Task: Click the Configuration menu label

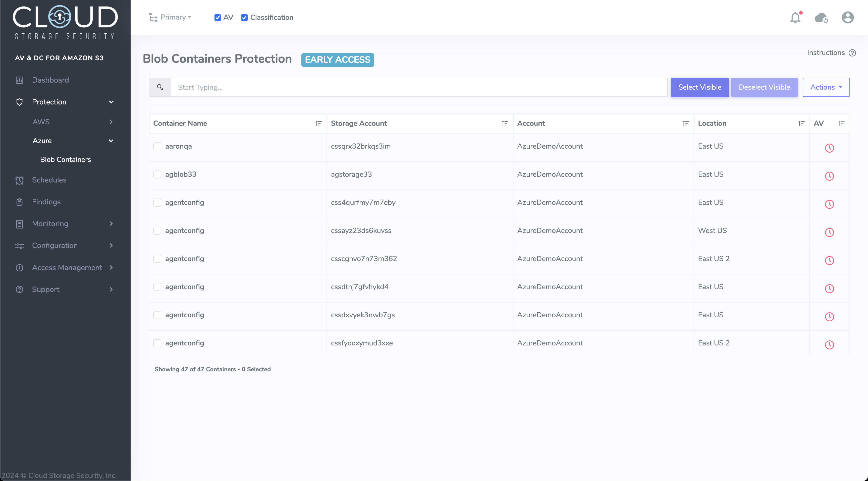Action: coord(55,246)
